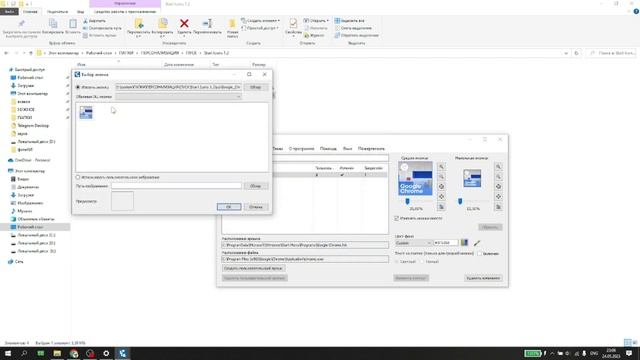Click the Удалить изменения button
This screenshot has height=360, width=640.
[483, 278]
